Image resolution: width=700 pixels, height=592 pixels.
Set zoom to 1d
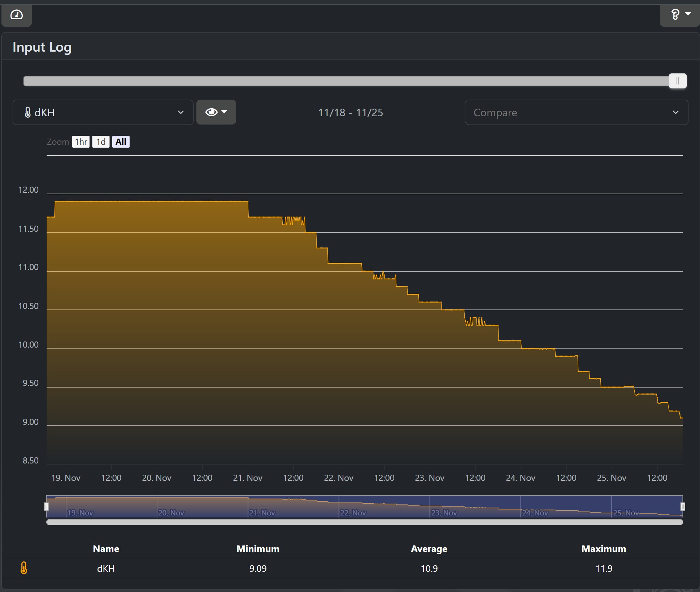(x=101, y=142)
